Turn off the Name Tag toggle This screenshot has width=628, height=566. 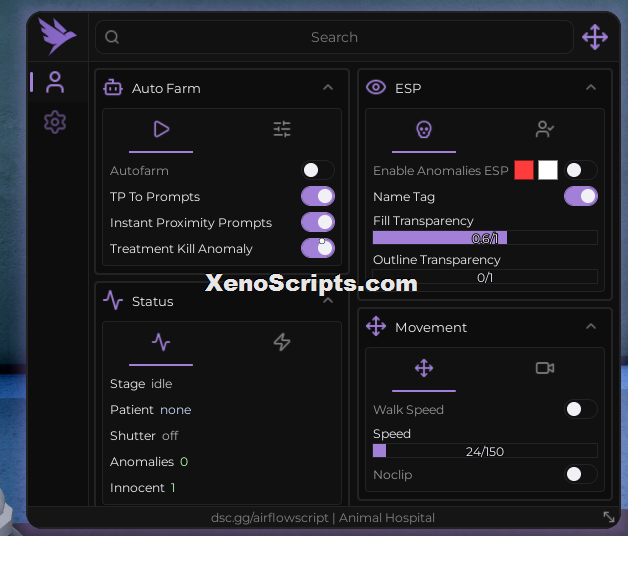(x=581, y=196)
